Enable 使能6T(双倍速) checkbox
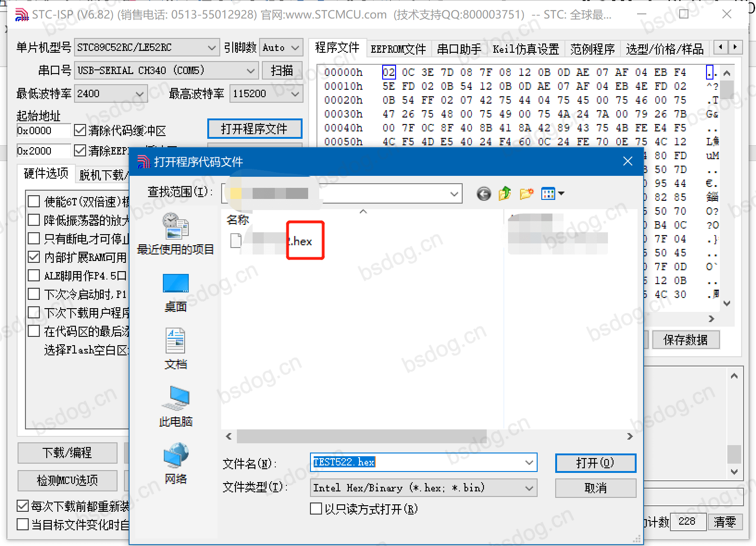The image size is (756, 546). click(x=34, y=201)
